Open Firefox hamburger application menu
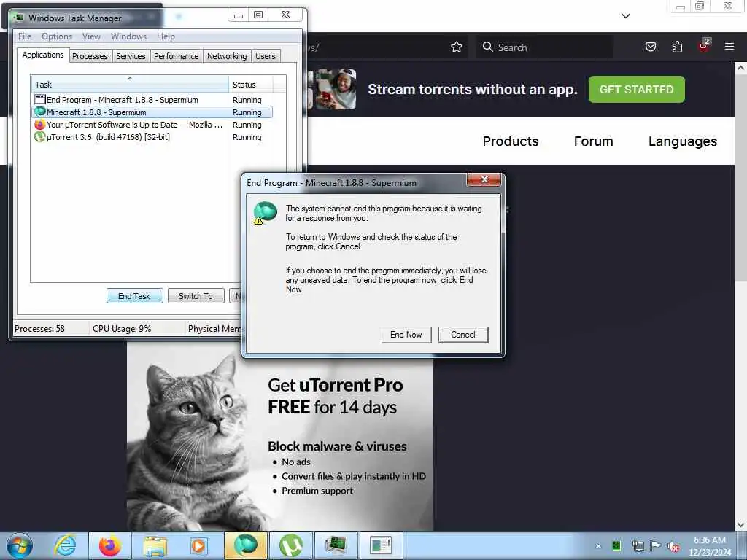The width and height of the screenshot is (747, 560). (729, 47)
